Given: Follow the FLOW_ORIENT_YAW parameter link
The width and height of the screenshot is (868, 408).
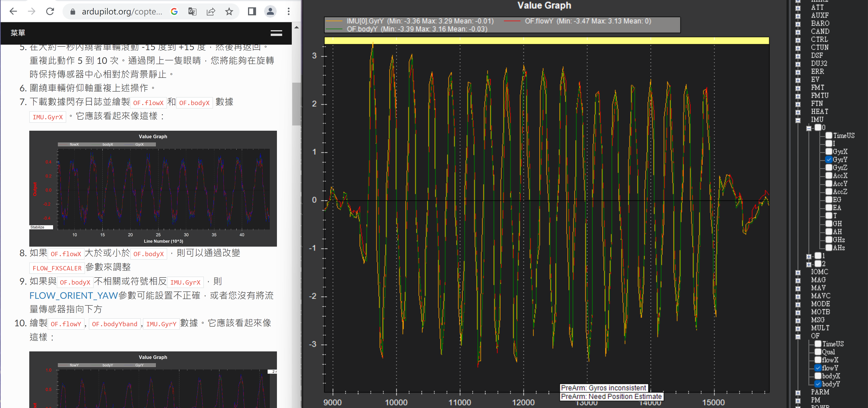Looking at the screenshot, I should click(x=73, y=296).
